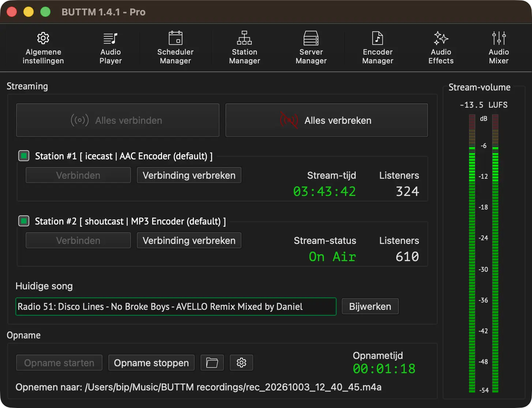The height and width of the screenshot is (408, 532).
Task: Click the 00:01:18 Opnametijd display
Action: [384, 369]
